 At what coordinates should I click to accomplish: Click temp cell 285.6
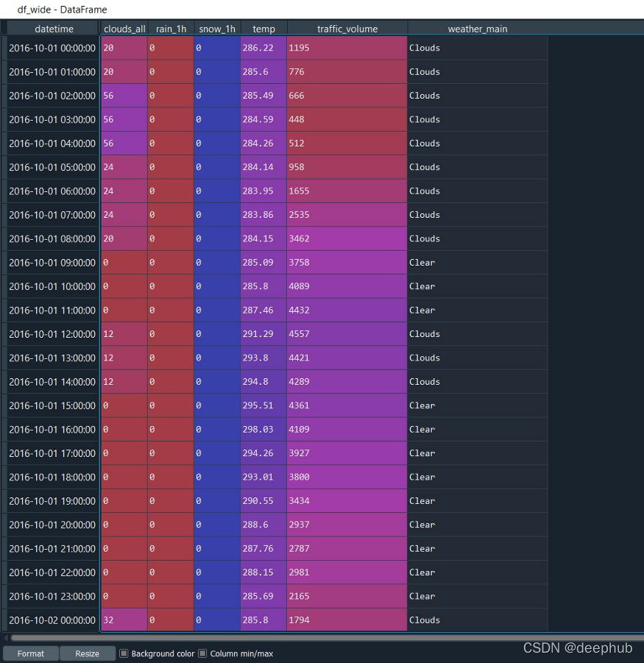point(263,72)
